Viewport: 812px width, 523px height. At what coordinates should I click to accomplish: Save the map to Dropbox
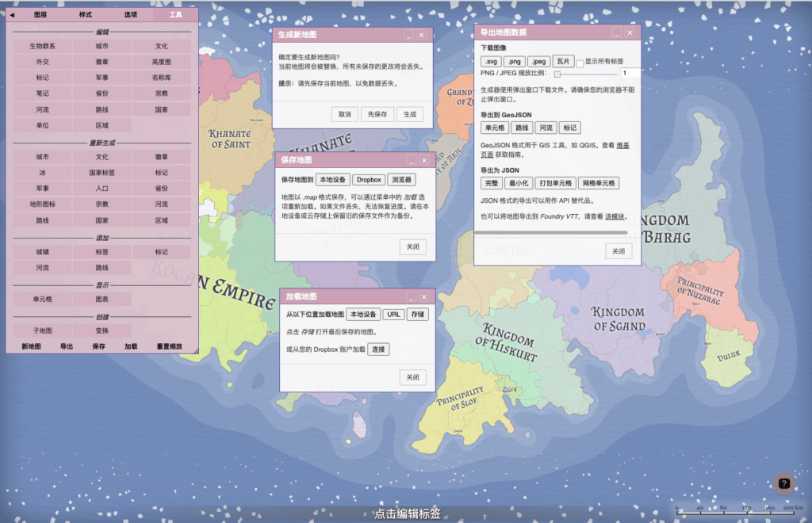(x=368, y=180)
